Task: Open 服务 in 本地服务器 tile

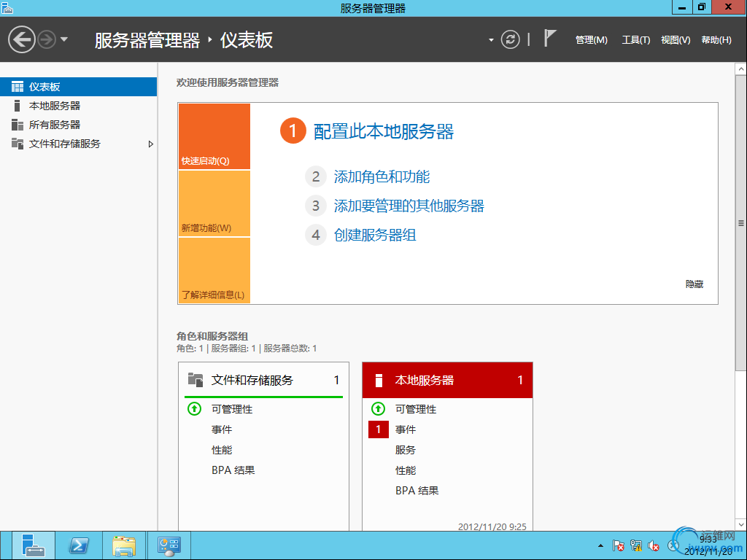Action: pos(406,450)
